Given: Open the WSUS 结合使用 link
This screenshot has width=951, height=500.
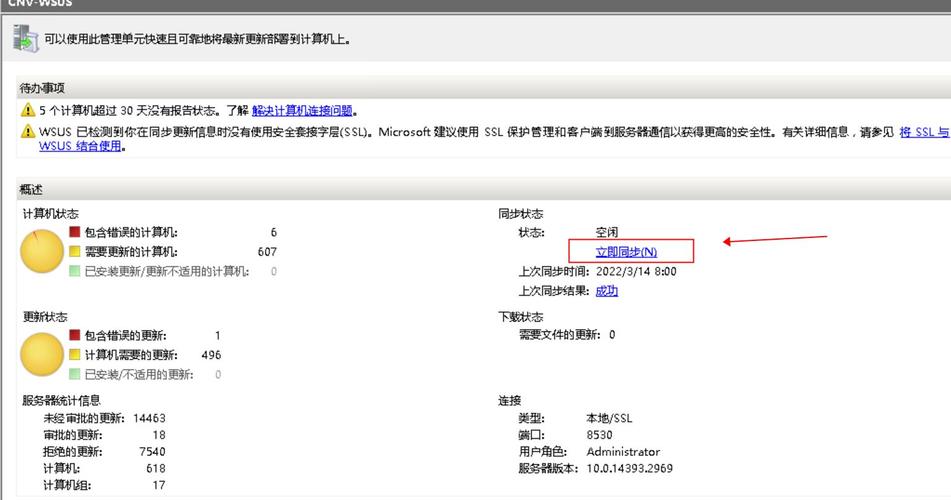Looking at the screenshot, I should click(80, 146).
